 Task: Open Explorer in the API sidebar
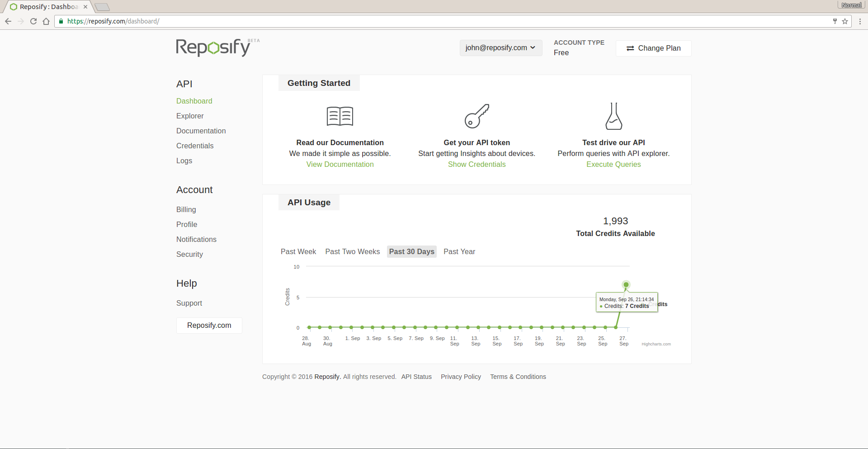(x=190, y=116)
